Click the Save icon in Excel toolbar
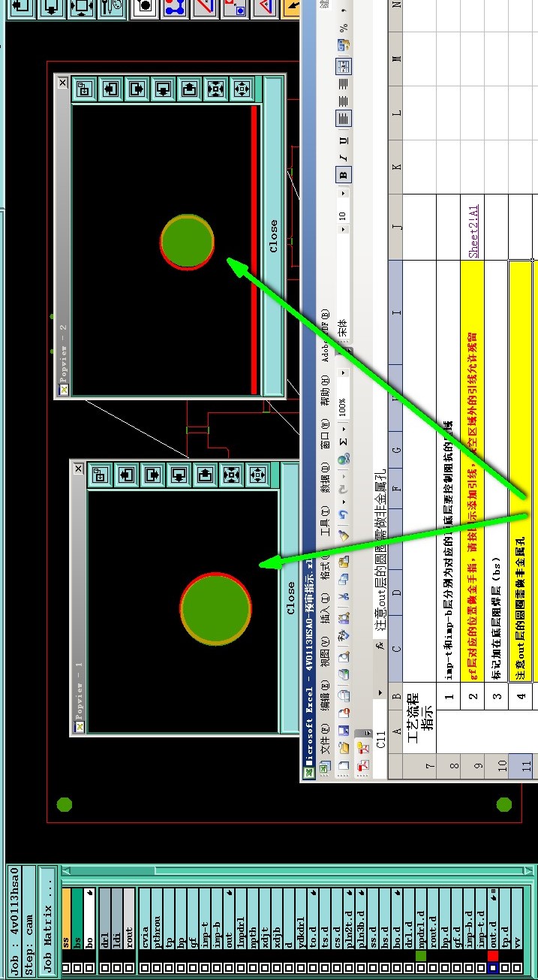The image size is (538, 980). click(x=344, y=730)
